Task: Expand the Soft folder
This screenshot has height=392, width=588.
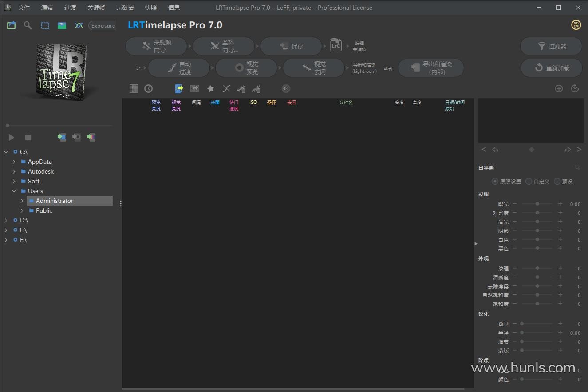Action: pos(14,181)
